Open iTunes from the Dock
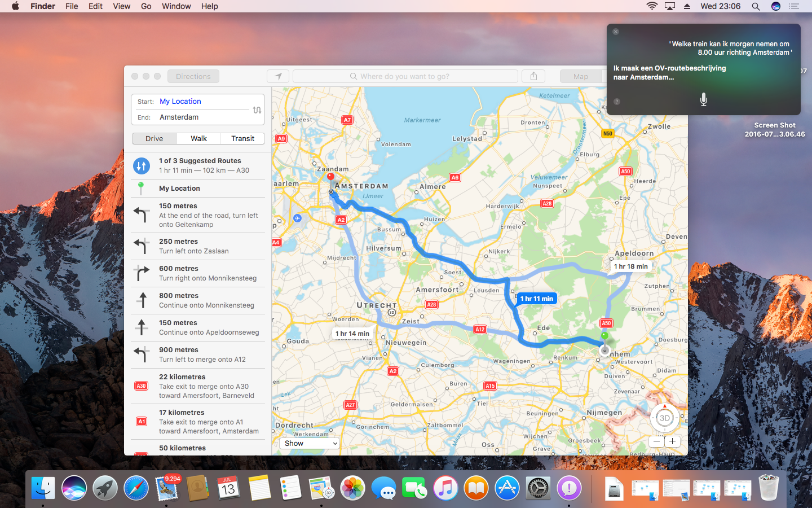This screenshot has height=508, width=812. (x=445, y=488)
